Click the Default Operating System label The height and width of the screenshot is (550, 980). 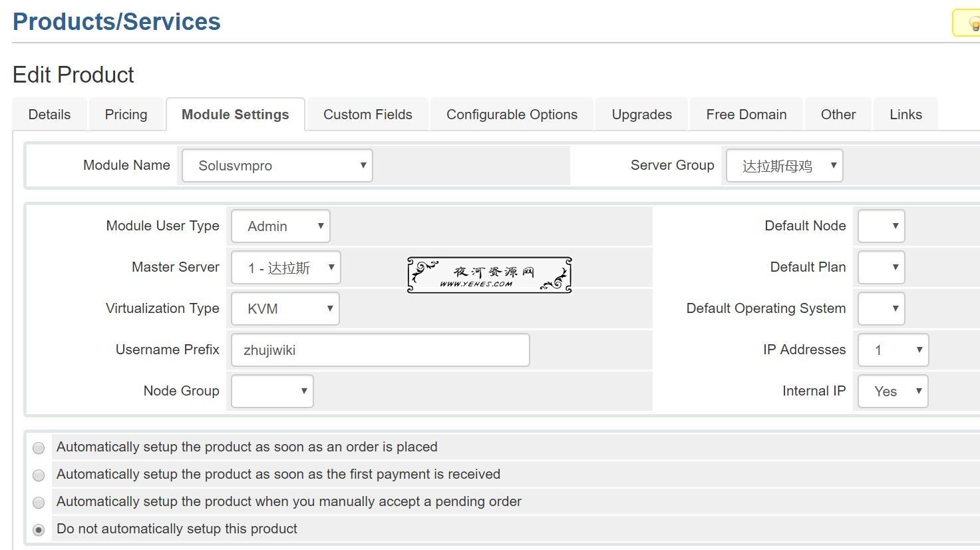[766, 308]
